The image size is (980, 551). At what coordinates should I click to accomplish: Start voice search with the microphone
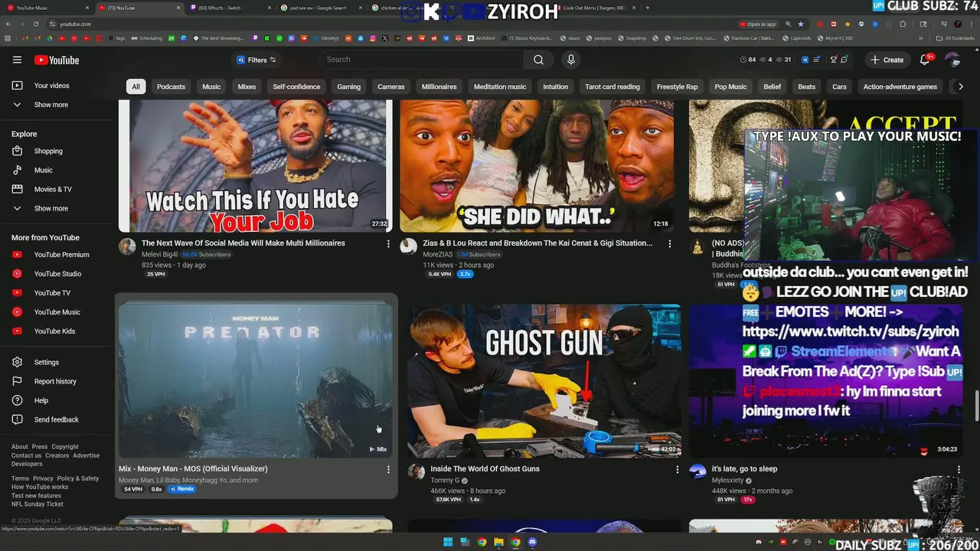pyautogui.click(x=570, y=60)
